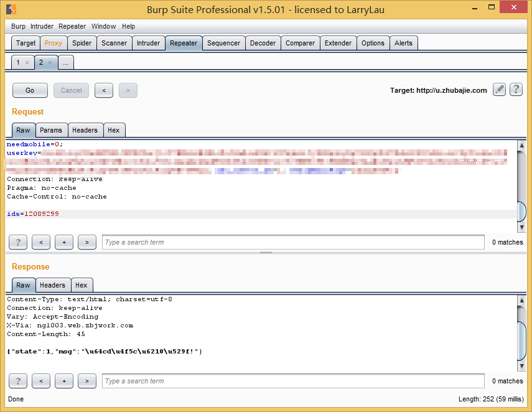Select Repeater request tab 2

coord(42,62)
